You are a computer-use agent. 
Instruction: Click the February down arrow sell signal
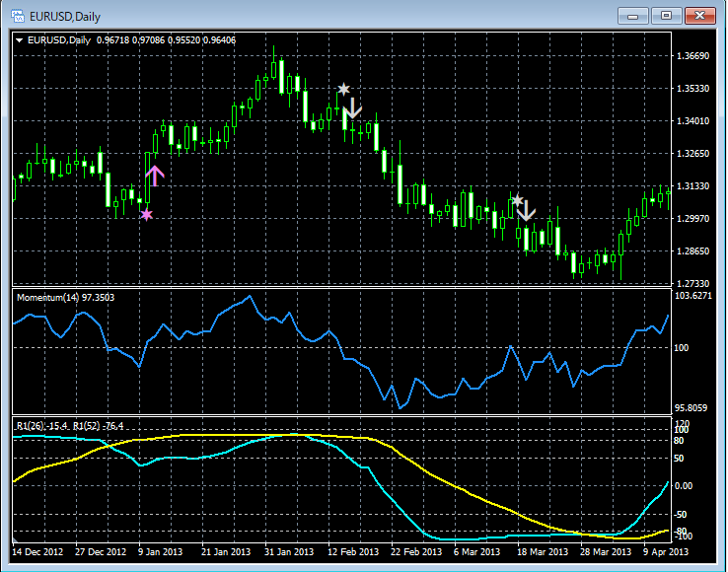tap(353, 108)
